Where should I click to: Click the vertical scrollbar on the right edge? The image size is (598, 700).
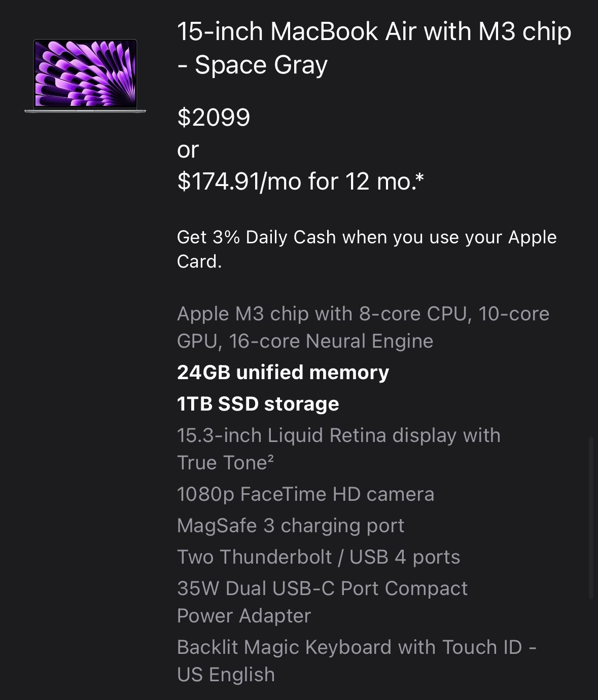click(x=591, y=517)
